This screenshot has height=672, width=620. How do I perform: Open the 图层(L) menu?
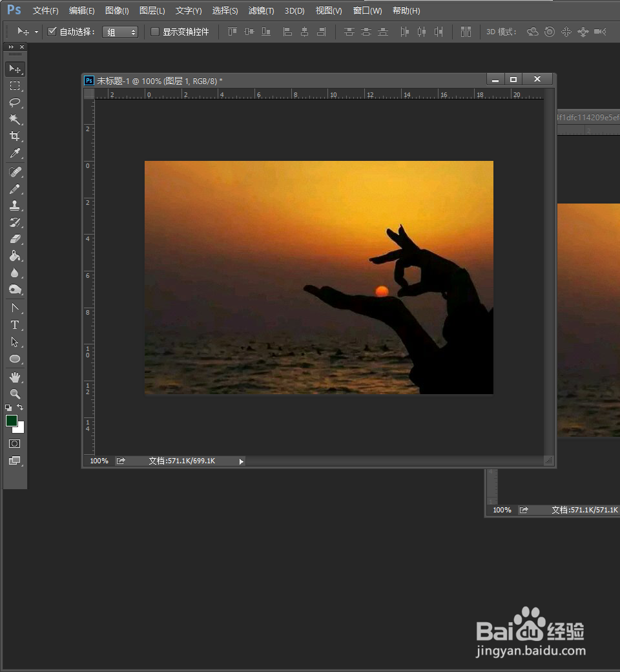click(x=152, y=10)
